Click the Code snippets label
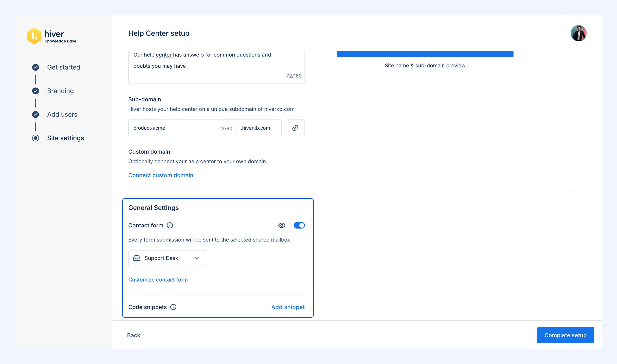This screenshot has height=364, width=617. tap(147, 307)
